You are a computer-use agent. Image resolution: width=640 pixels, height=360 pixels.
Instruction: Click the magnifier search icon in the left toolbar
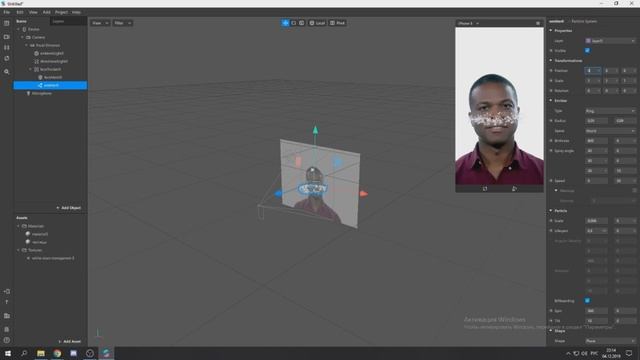coord(7,71)
